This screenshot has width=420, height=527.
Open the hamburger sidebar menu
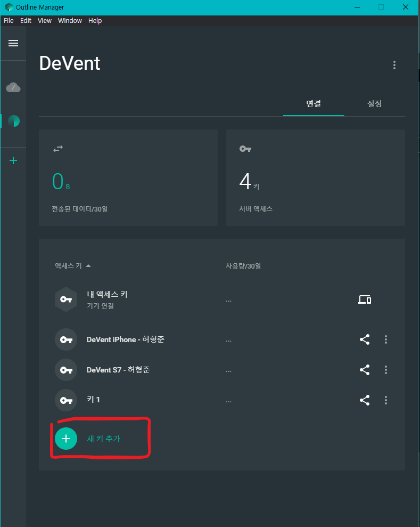pos(13,43)
